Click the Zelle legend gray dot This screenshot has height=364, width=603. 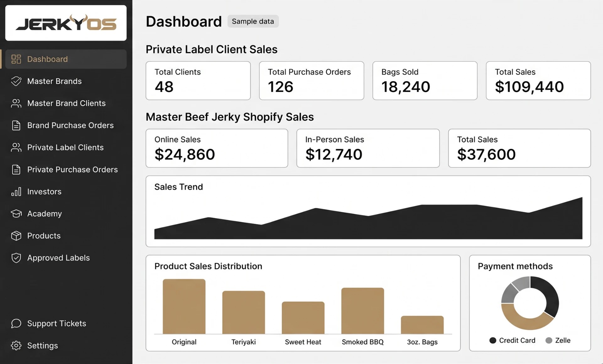click(549, 340)
